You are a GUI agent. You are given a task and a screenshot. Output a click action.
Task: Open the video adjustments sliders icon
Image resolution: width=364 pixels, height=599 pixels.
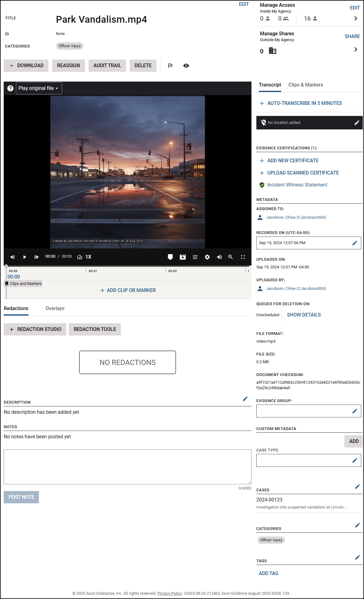pyautogui.click(x=195, y=257)
